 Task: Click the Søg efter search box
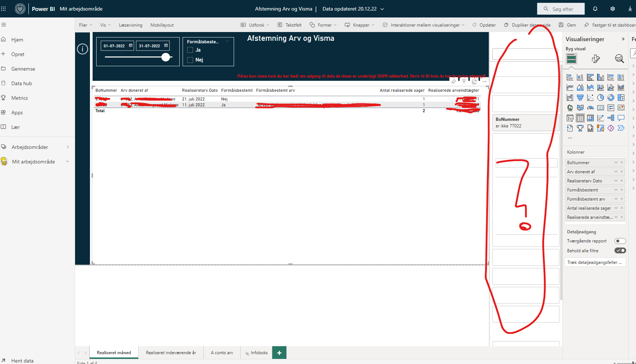click(561, 9)
